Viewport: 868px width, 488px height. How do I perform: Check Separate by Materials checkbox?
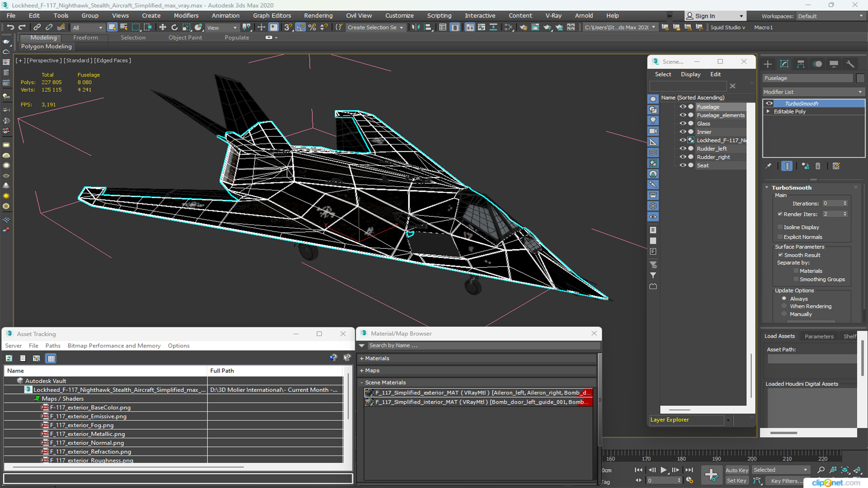click(x=796, y=271)
